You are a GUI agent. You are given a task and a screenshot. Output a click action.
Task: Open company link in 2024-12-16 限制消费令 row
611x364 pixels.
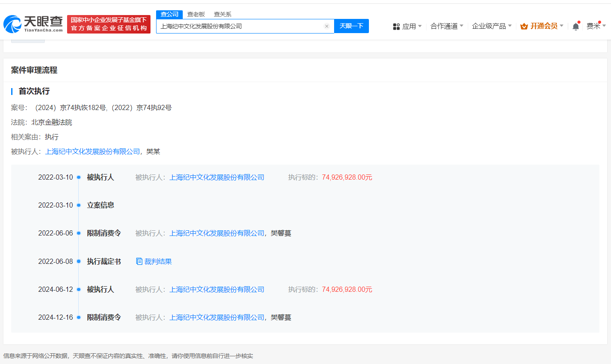coord(217,318)
